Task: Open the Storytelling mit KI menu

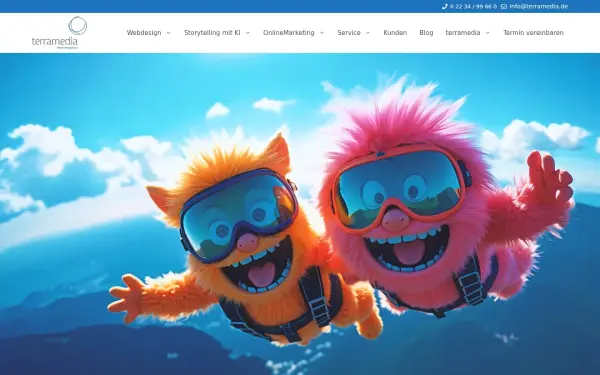Action: (212, 33)
